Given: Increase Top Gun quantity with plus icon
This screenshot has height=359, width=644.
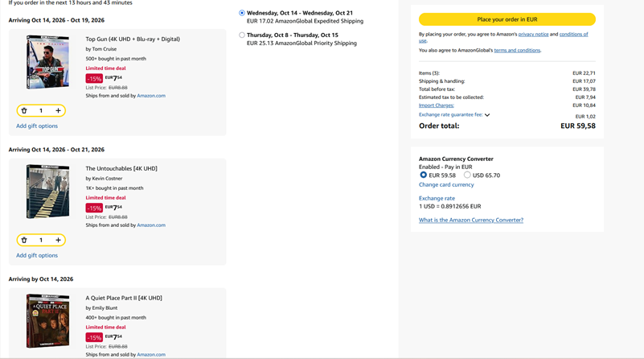Looking at the screenshot, I should pos(59,110).
